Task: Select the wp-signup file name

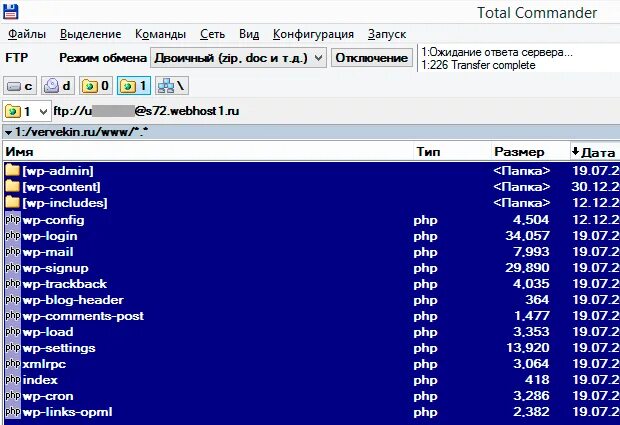Action: 55,268
